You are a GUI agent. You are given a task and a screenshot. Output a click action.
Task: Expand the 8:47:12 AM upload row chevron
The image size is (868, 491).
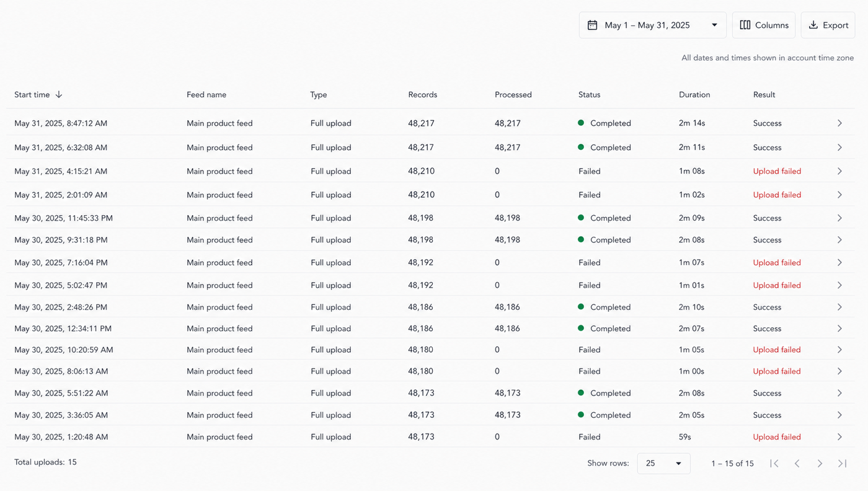[x=839, y=123]
